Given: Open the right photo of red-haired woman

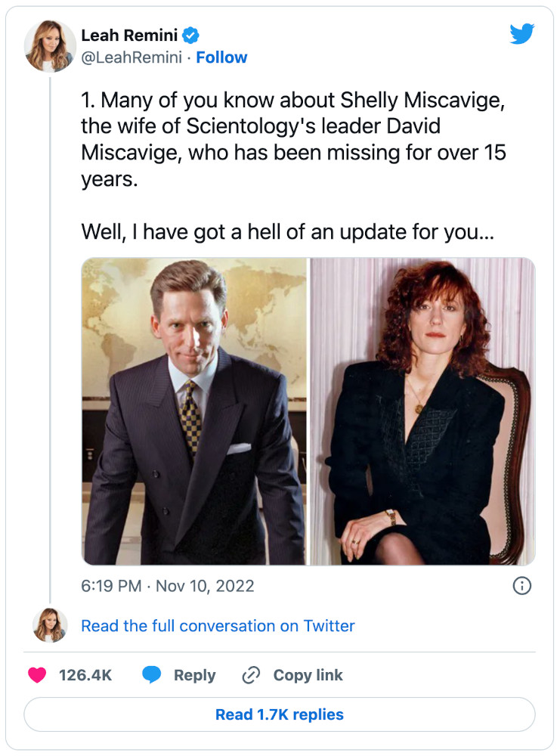Looking at the screenshot, I should [x=423, y=411].
